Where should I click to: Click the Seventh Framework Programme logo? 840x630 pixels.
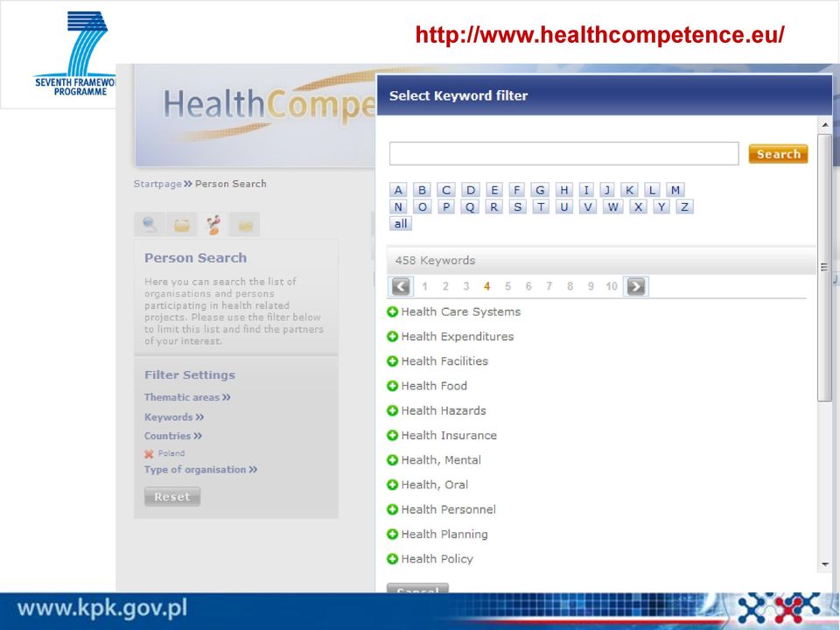(75, 53)
